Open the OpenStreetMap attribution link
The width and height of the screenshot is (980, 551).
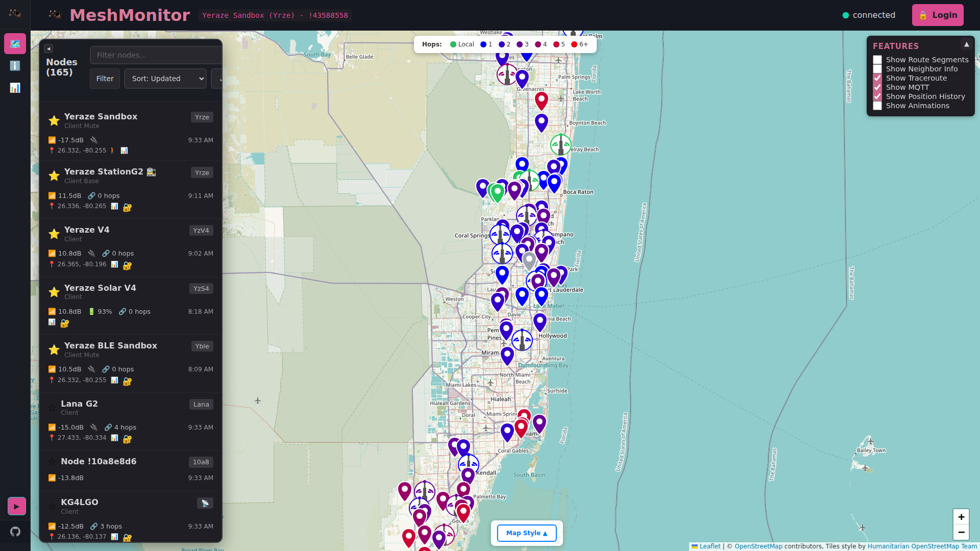[x=758, y=546]
